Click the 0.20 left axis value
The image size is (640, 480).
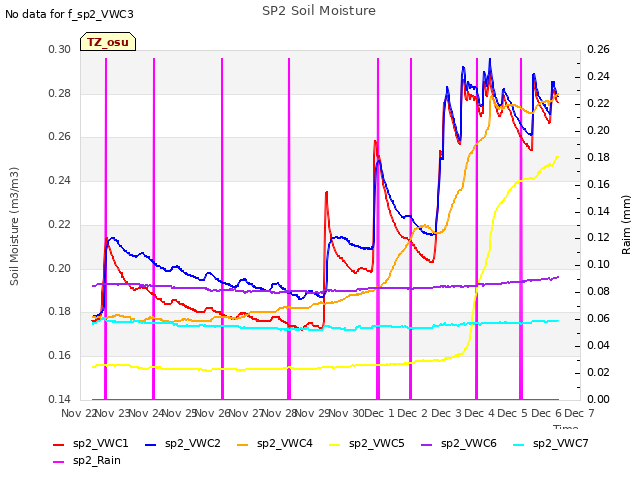click(x=60, y=268)
